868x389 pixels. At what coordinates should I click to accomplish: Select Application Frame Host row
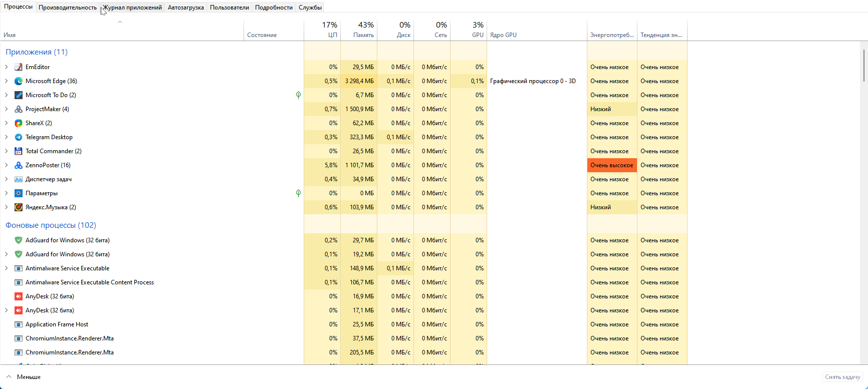click(x=344, y=324)
